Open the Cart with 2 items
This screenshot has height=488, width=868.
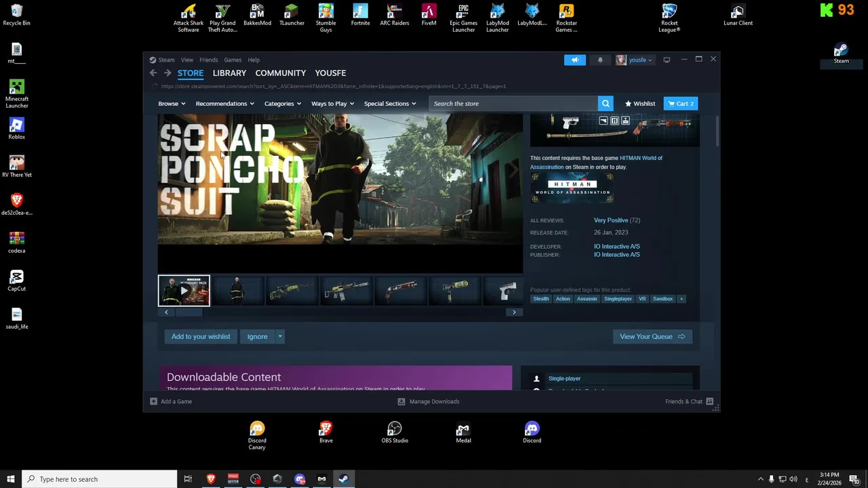[x=680, y=104]
